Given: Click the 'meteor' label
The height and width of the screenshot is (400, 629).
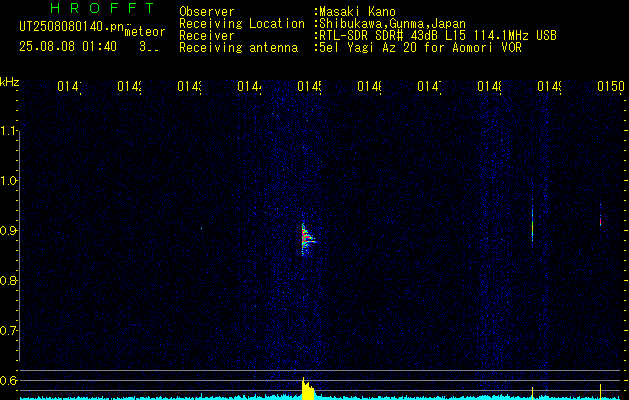Looking at the screenshot, I should tap(145, 32).
